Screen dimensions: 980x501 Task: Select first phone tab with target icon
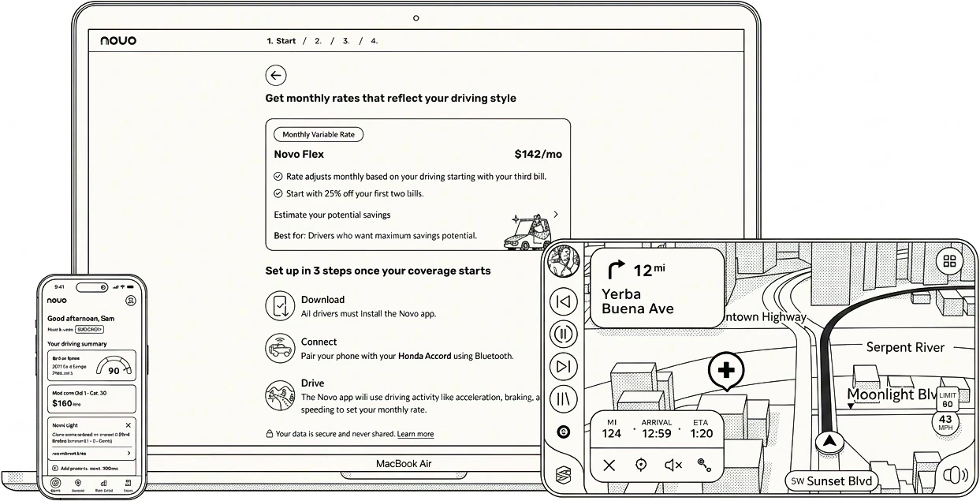pos(55,484)
